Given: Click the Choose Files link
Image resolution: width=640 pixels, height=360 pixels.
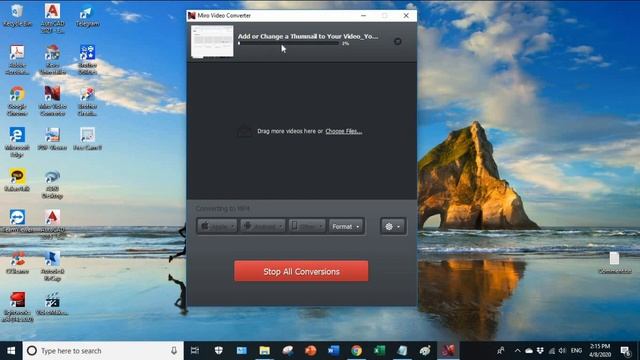Looking at the screenshot, I should [x=343, y=131].
